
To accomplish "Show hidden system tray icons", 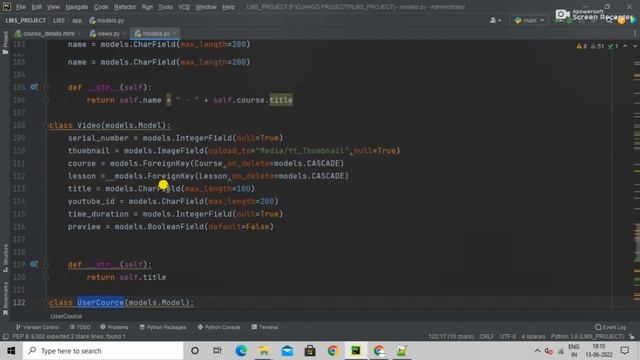I will point(537,351).
